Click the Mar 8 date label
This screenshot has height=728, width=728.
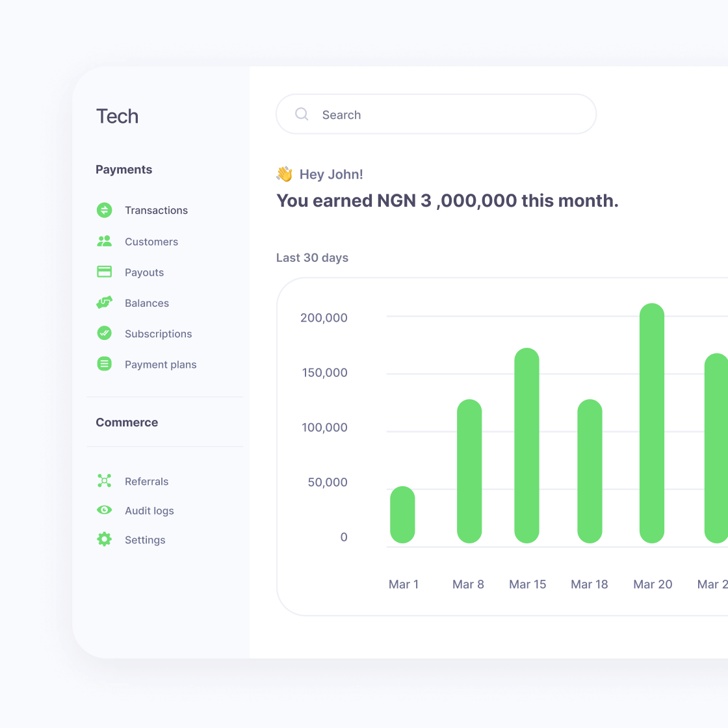(x=468, y=584)
